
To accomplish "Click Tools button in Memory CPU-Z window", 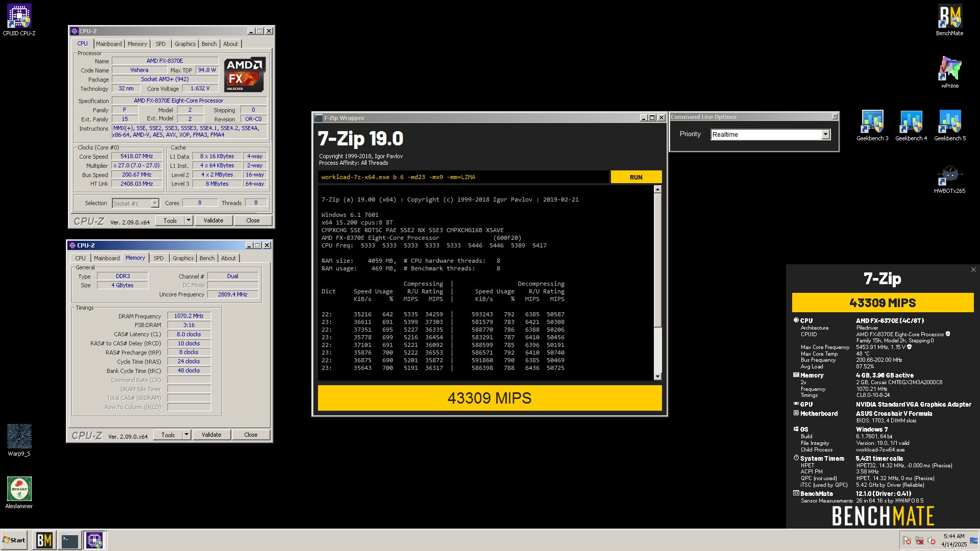I will pos(168,435).
